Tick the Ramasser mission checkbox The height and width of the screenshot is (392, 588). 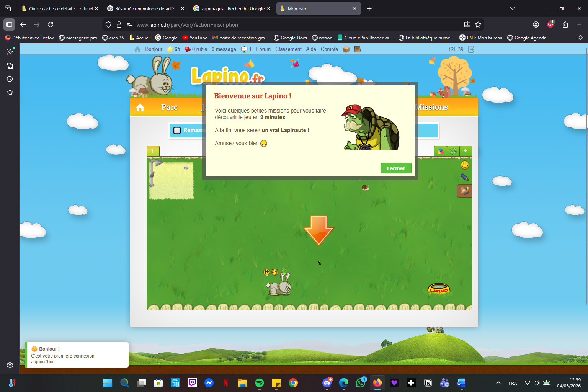pos(177,130)
